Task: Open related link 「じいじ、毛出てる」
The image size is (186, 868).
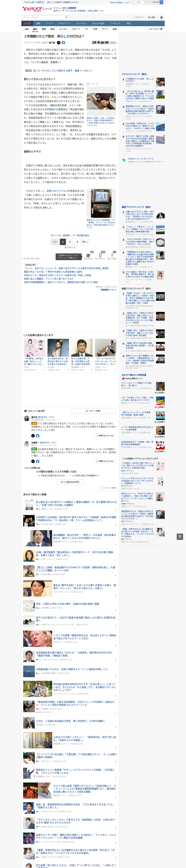Action: pos(66,269)
